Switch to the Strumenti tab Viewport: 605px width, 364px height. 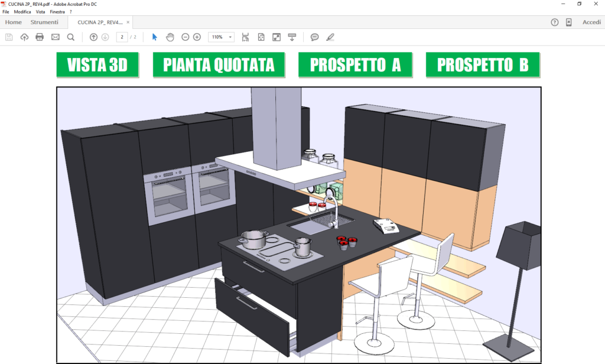click(x=44, y=22)
